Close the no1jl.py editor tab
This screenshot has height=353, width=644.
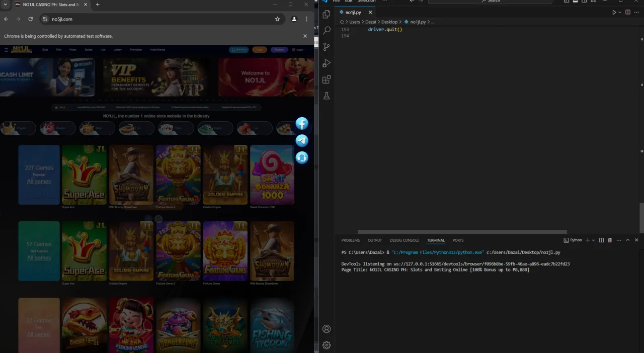pos(371,12)
